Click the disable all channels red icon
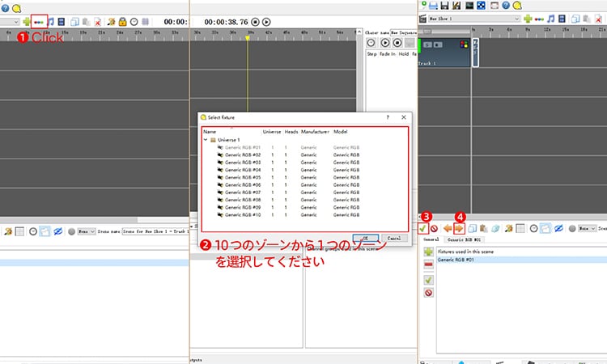The height and width of the screenshot is (364, 607). (434, 229)
